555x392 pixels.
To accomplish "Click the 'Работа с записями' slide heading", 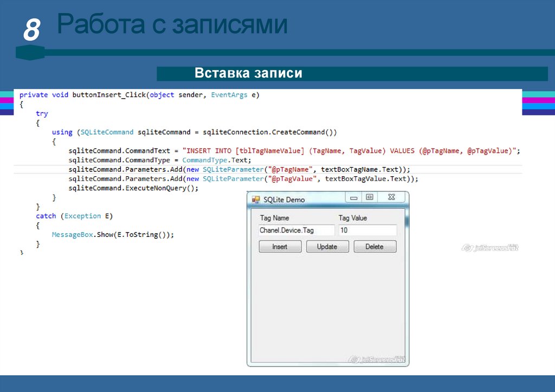I will click(x=172, y=25).
